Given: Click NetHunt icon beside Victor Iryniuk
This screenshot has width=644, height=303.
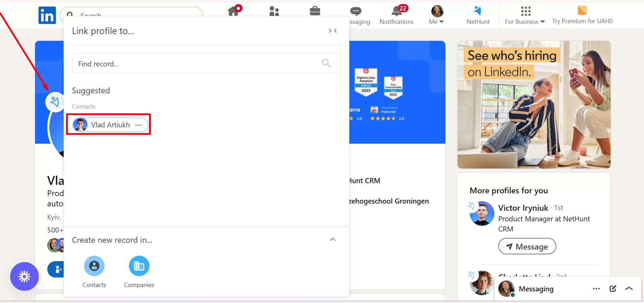Looking at the screenshot, I should [x=471, y=206].
